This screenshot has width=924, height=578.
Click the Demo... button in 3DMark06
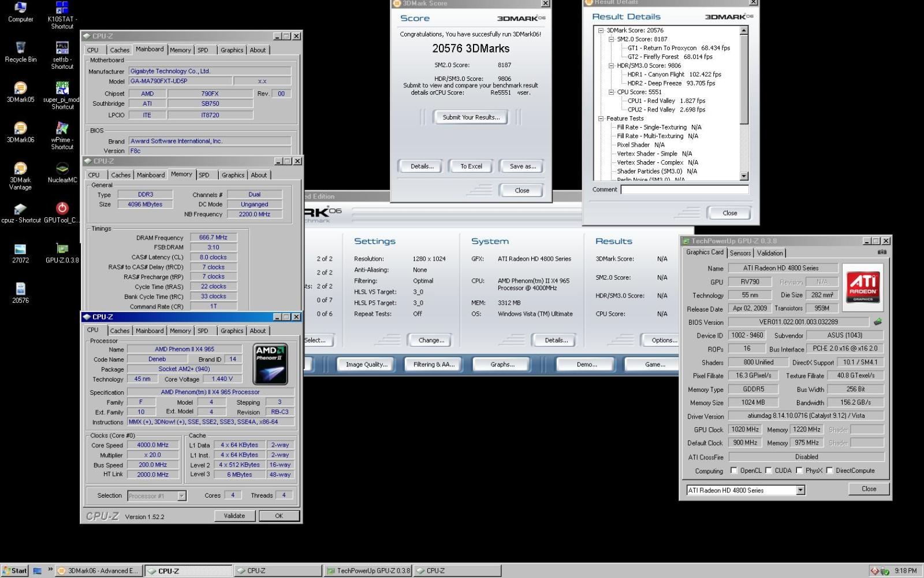tap(587, 364)
